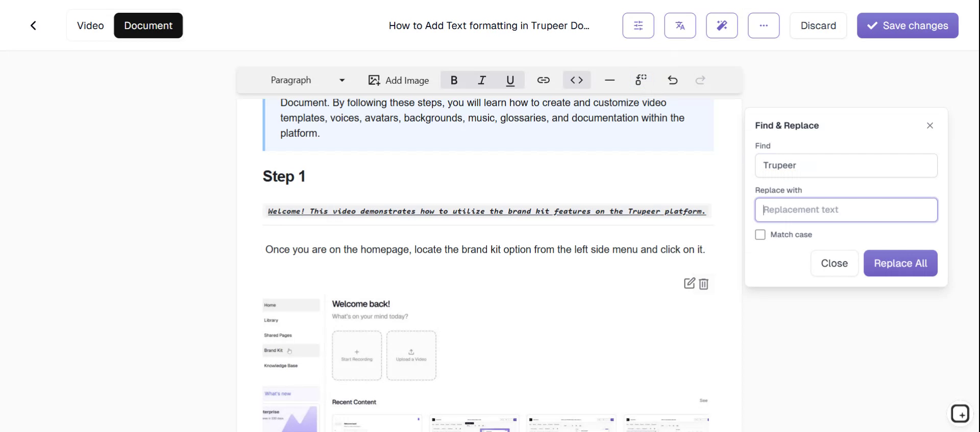Insert a hyperlink via link icon
Image resolution: width=980 pixels, height=432 pixels.
tap(543, 80)
